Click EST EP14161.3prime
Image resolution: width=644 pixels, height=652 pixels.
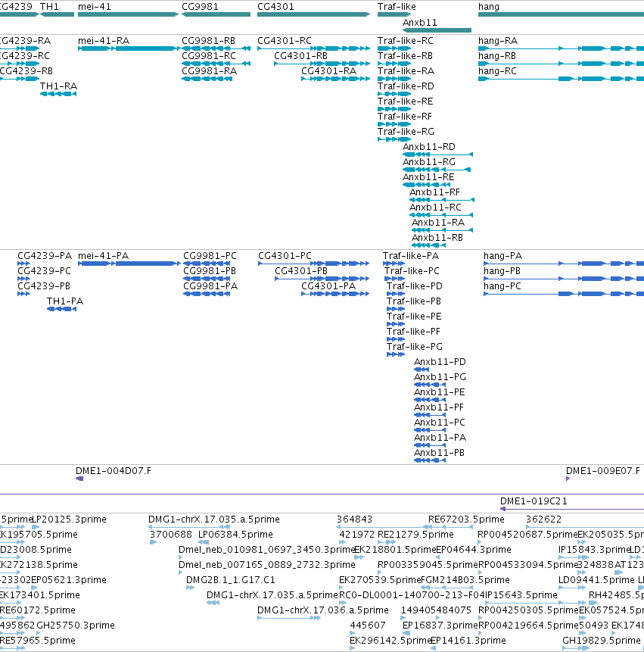pos(468,641)
